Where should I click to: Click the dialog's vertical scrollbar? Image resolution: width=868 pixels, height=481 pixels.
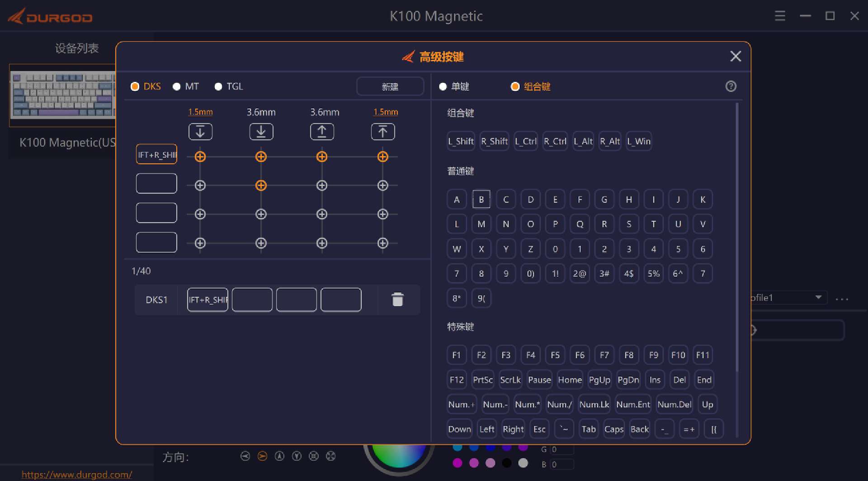tap(737, 237)
